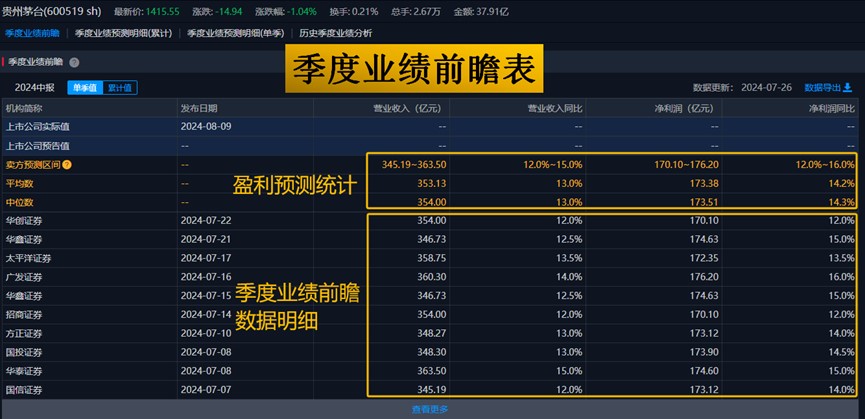Click the date 2024-07-17
Viewport: 865px width, 419px height.
206,258
